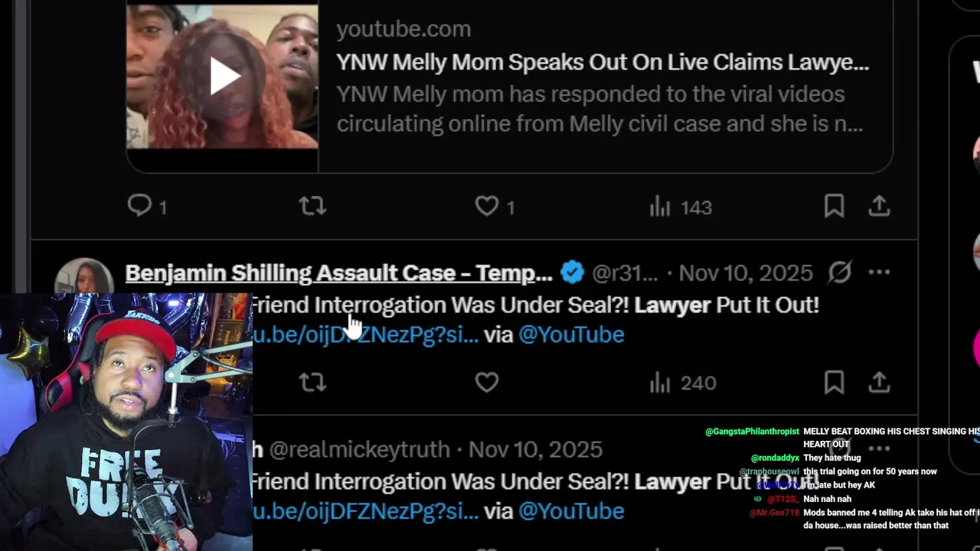Open the Nov 10, 2025 timestamp on the Benjamin Shilling post

coord(745,273)
